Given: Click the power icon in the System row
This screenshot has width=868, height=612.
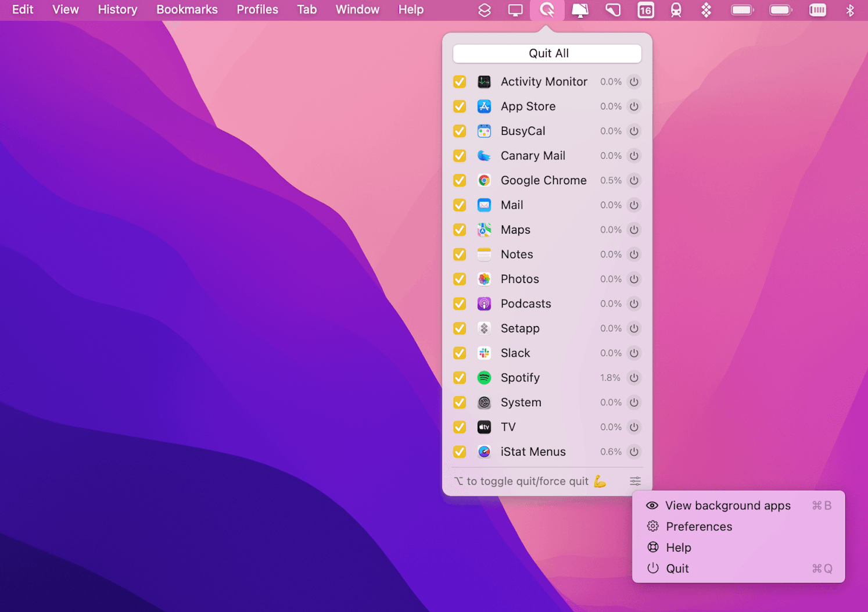Looking at the screenshot, I should 634,403.
